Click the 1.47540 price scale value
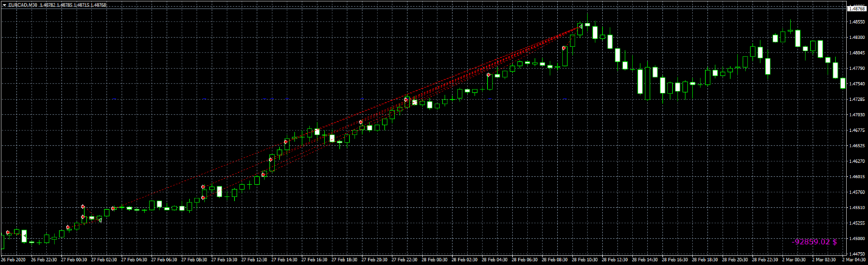This screenshot has width=868, height=265. point(857,84)
